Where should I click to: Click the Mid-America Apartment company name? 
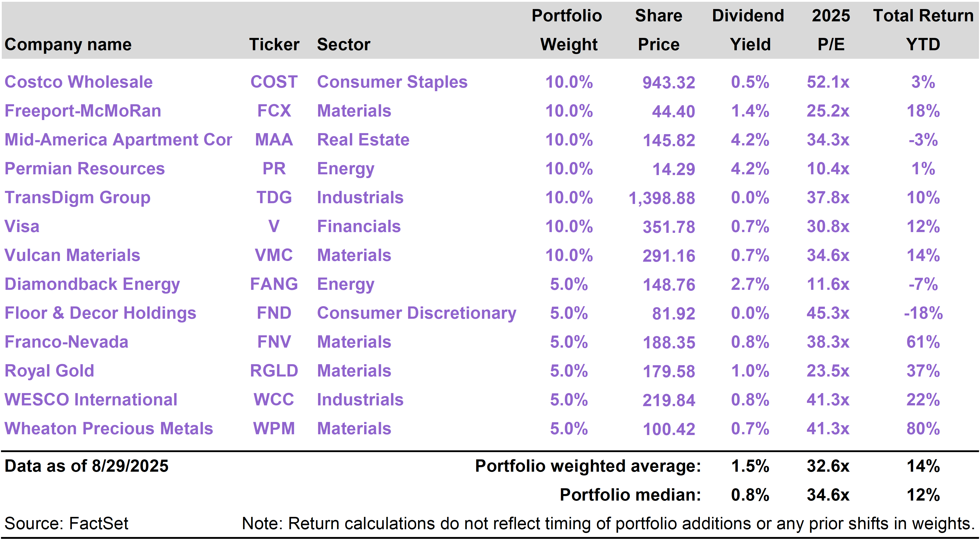pos(118,140)
